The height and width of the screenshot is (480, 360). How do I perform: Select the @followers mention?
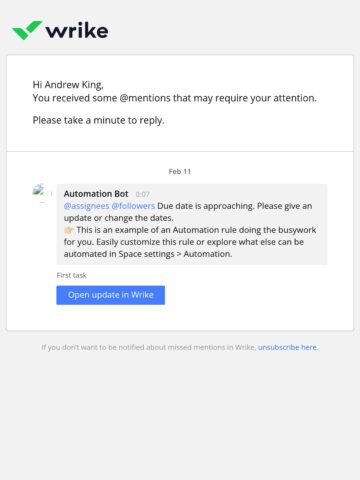[133, 206]
